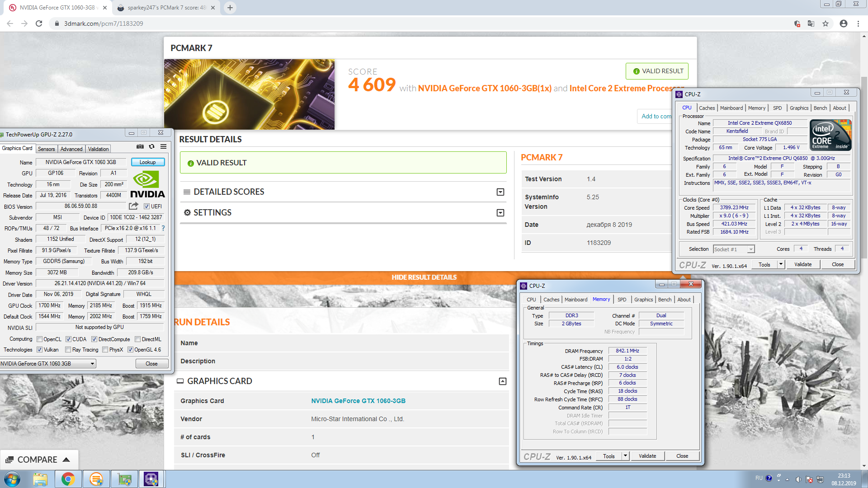Click the Bus Interface question mark icon
The height and width of the screenshot is (488, 868).
[163, 228]
